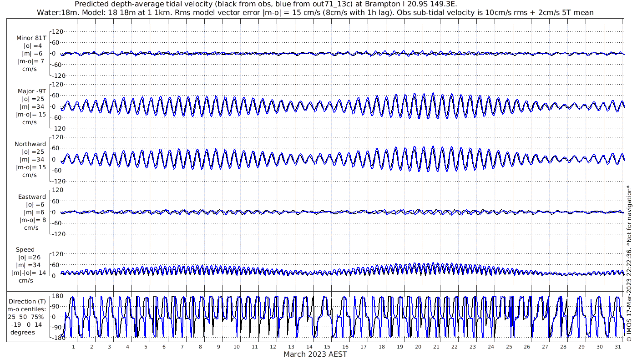Click the '-90' y-axis tick of Direction panel
The image size is (637, 364).
[57, 327]
